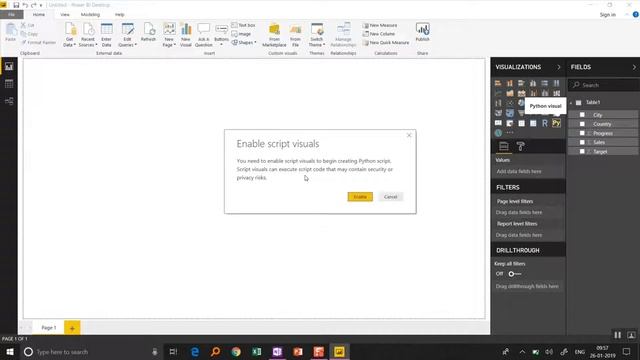This screenshot has width=640, height=360.
Task: Switch to Relationships view in sidebar
Action: click(9, 101)
